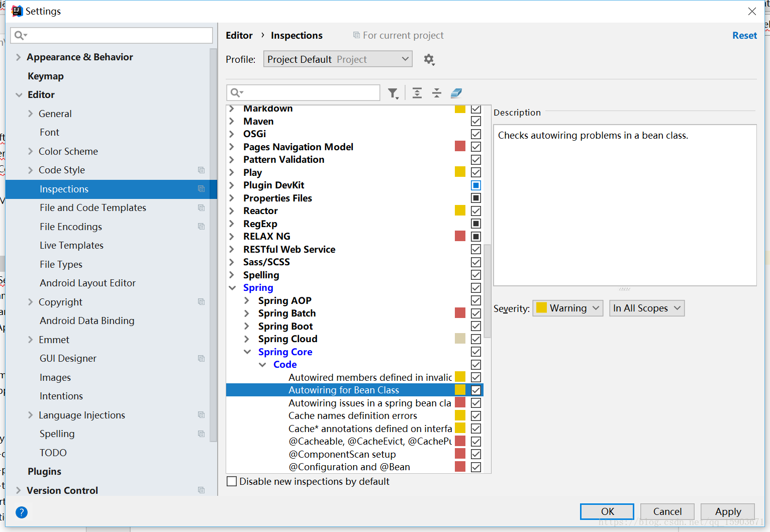Screen dimensions: 770x532
Task: Select the Pages Navigation Model group
Action: pos(298,147)
